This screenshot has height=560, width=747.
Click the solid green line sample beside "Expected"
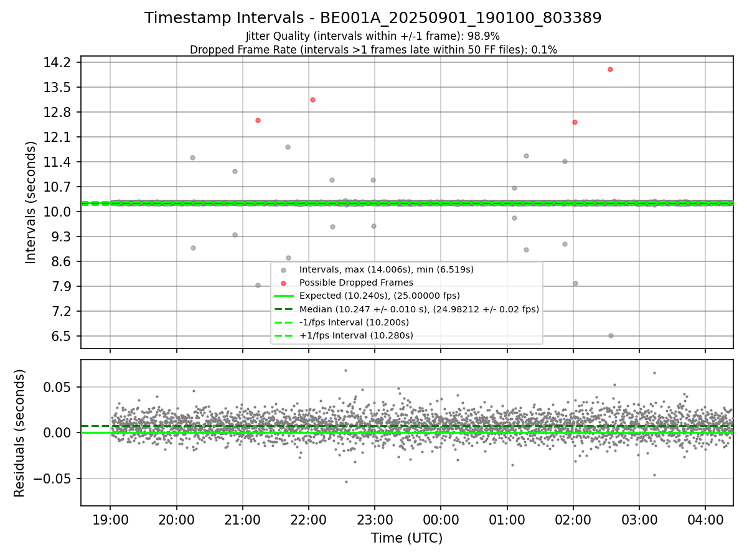tap(283, 296)
